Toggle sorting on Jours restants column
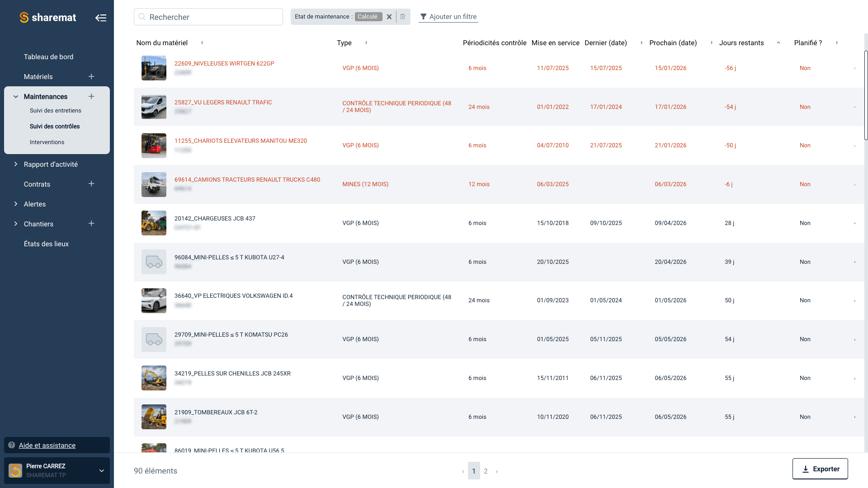The width and height of the screenshot is (868, 488). click(778, 42)
